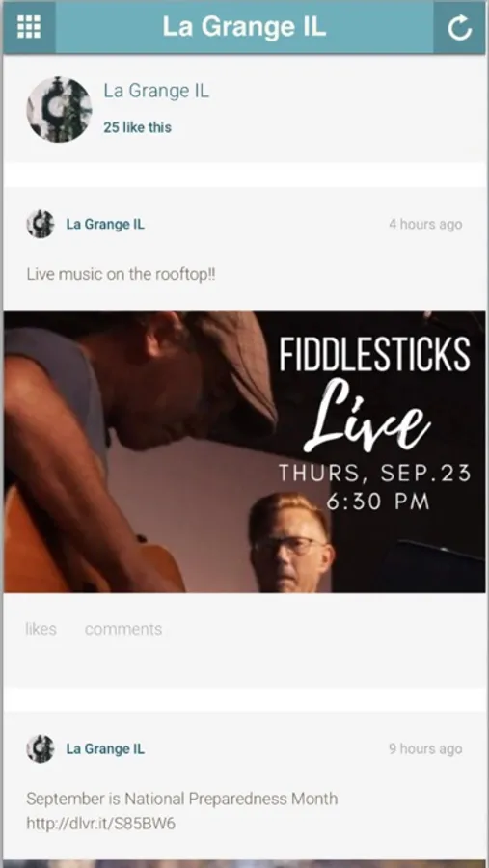Open the grid menu icon
The image size is (489, 868).
[x=29, y=27]
